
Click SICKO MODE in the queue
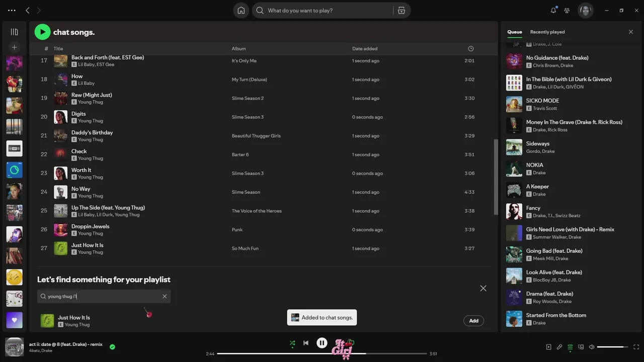(542, 101)
